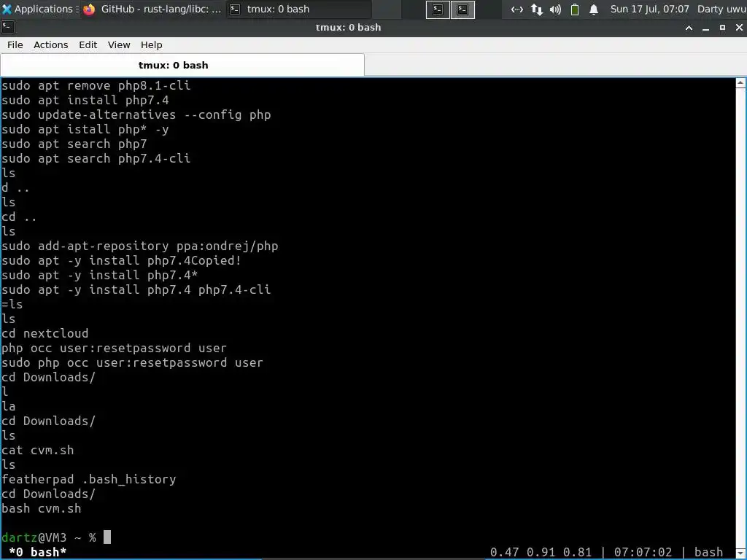
Task: Roll up the window with the shade arrow
Action: pos(689,28)
